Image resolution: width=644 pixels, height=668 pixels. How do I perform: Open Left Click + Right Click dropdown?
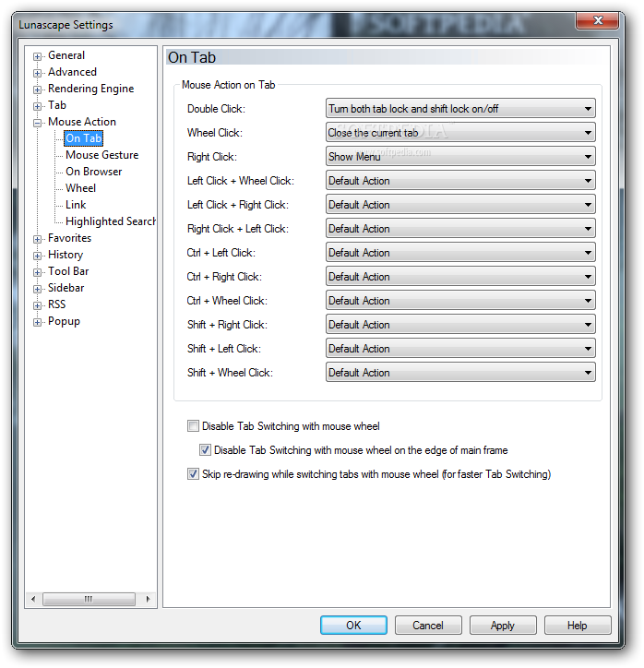pos(460,205)
